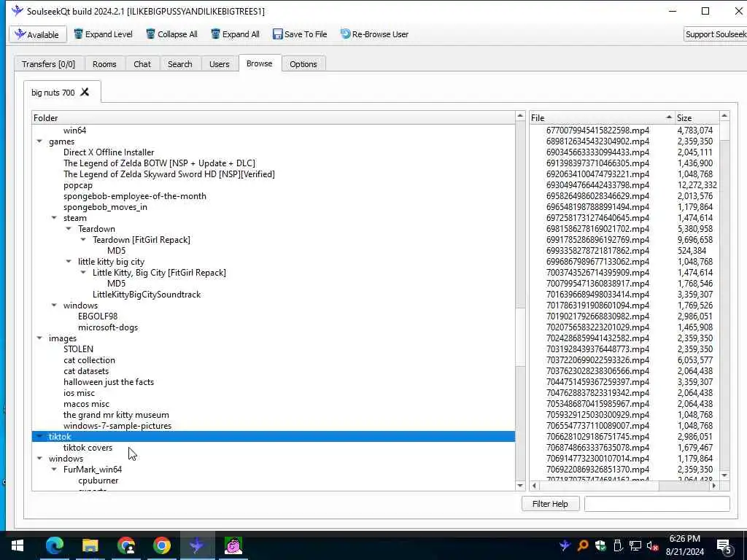Select the LittleKittyBigCitySoundtrack folder
The height and width of the screenshot is (560, 747).
point(147,295)
